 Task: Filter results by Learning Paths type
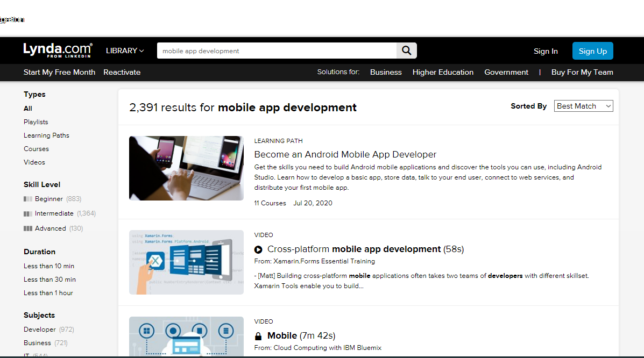(46, 135)
